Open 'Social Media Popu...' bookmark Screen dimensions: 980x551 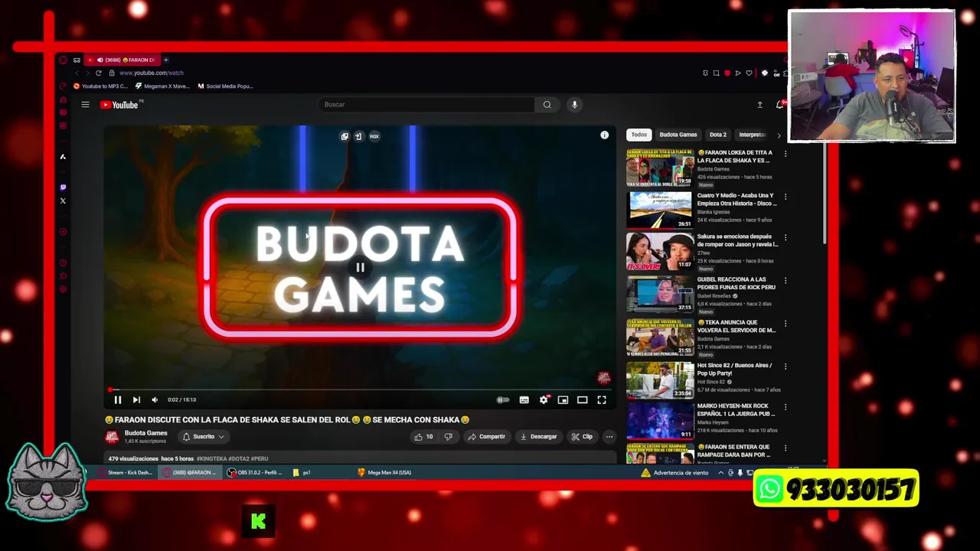(225, 86)
